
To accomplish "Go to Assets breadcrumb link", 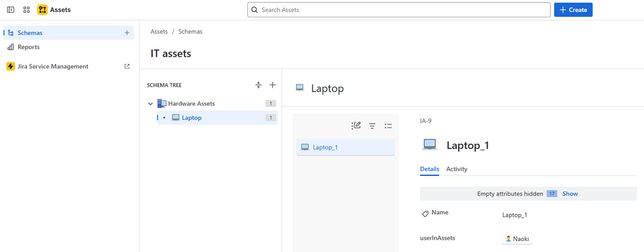I will 159,31.
